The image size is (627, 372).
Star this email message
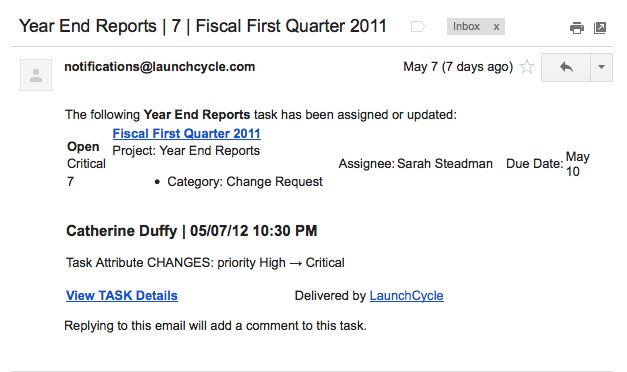coord(527,67)
